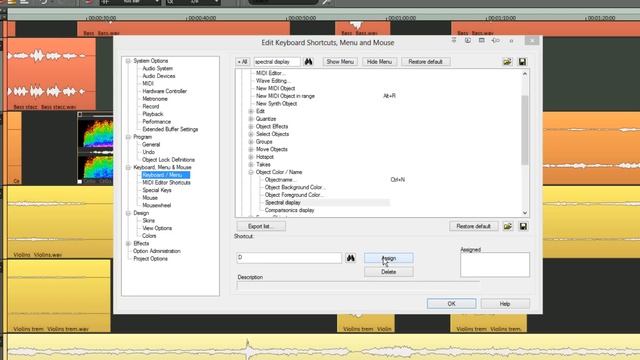Image resolution: width=640 pixels, height=360 pixels.
Task: Select Metronome in the options tree
Action: (x=155, y=99)
